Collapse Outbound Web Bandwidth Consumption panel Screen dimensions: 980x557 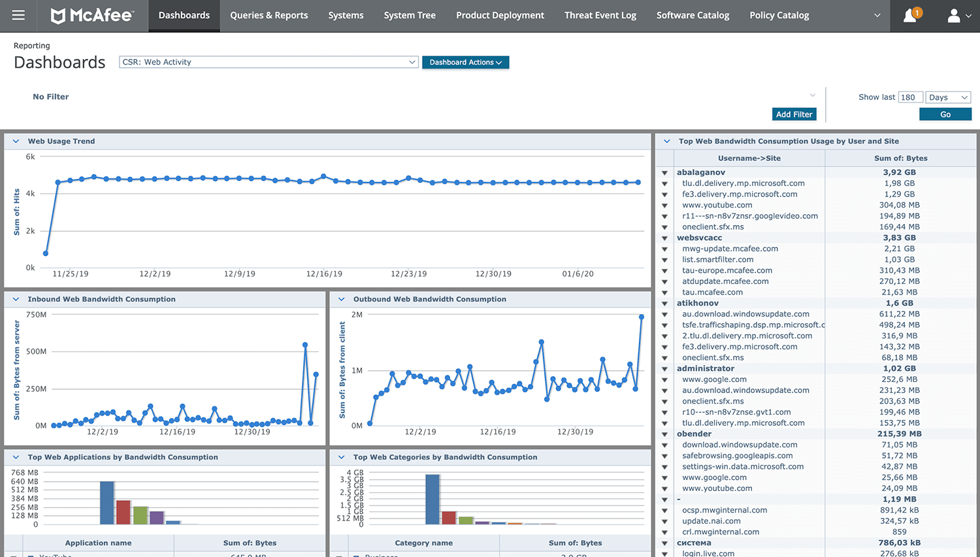[341, 299]
